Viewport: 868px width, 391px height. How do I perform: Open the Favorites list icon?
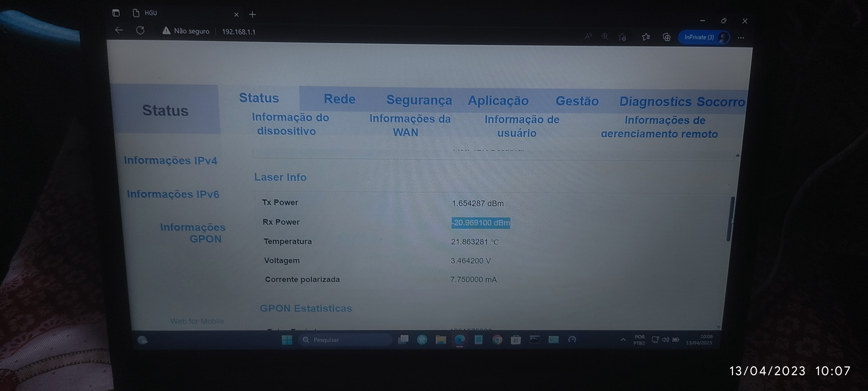646,37
